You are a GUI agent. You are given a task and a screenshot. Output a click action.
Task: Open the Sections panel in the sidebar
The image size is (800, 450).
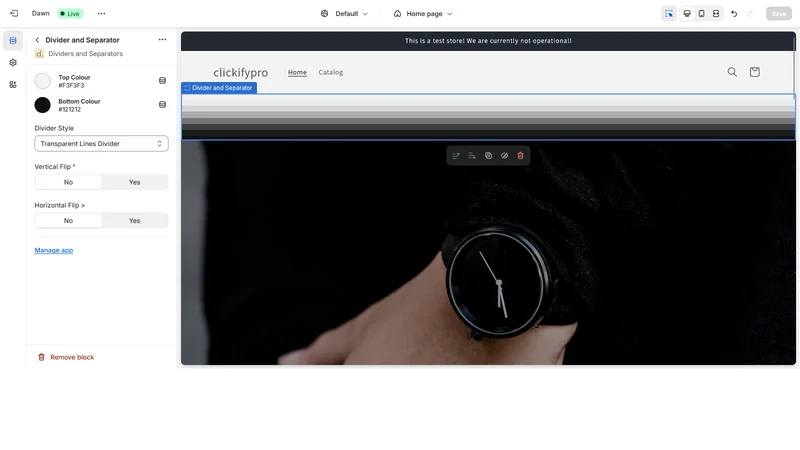[13, 40]
